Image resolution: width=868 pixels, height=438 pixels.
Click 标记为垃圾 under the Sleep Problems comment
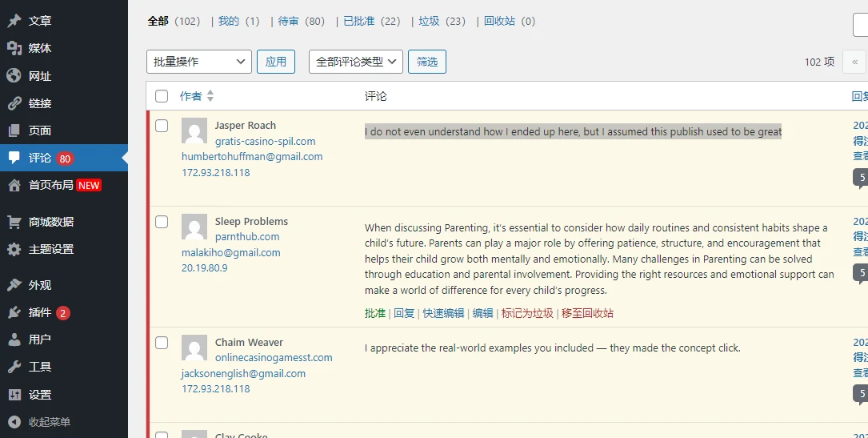(x=527, y=313)
